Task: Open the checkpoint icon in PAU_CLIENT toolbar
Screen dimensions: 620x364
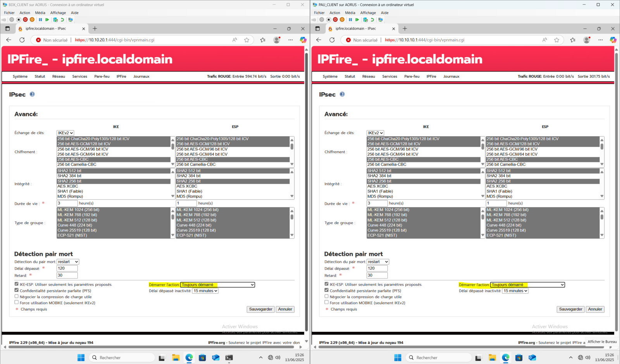Action: point(365,20)
